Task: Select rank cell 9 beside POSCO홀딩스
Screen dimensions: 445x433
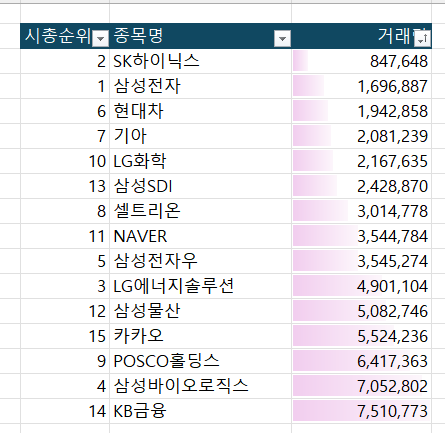Action: click(65, 361)
